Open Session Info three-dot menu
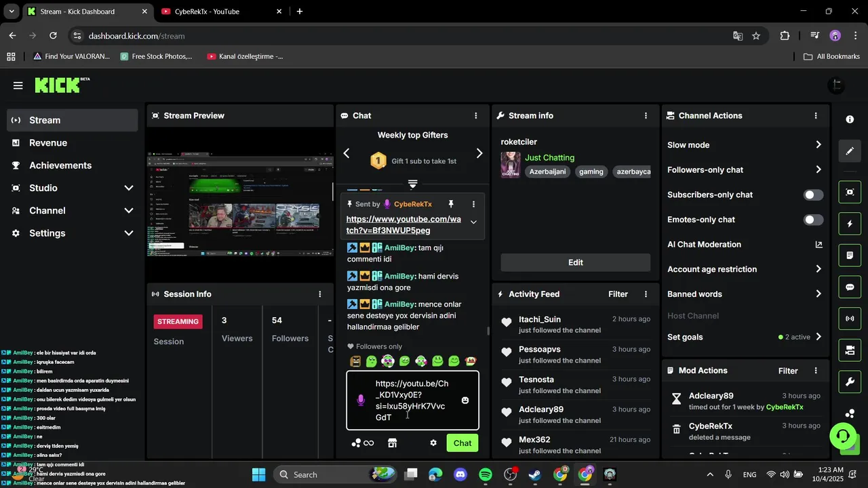Viewport: 868px width, 488px height. 320,294
